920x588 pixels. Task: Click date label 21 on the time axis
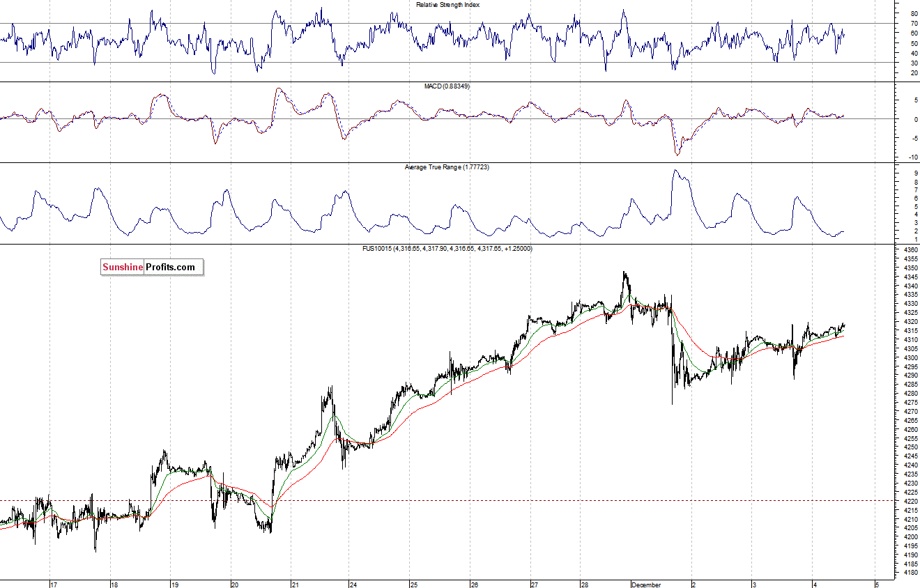pos(296,585)
